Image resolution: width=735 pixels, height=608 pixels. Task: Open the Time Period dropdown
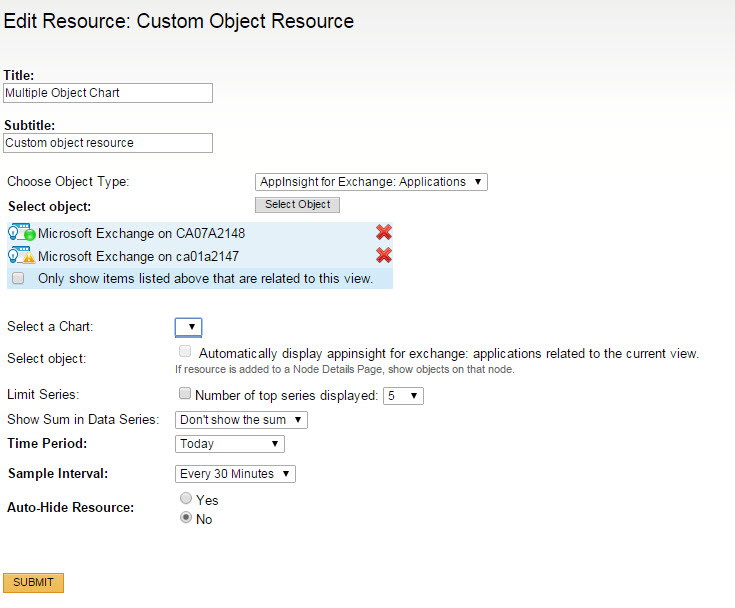coord(230,444)
